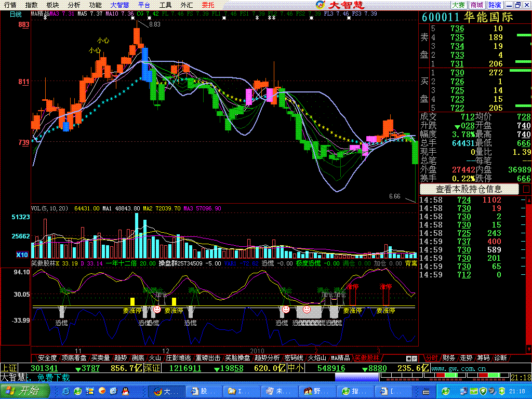The width and height of the screenshot is (532, 399).
Task: Switch to the 密码线 indicator tab
Action: pyautogui.click(x=294, y=358)
